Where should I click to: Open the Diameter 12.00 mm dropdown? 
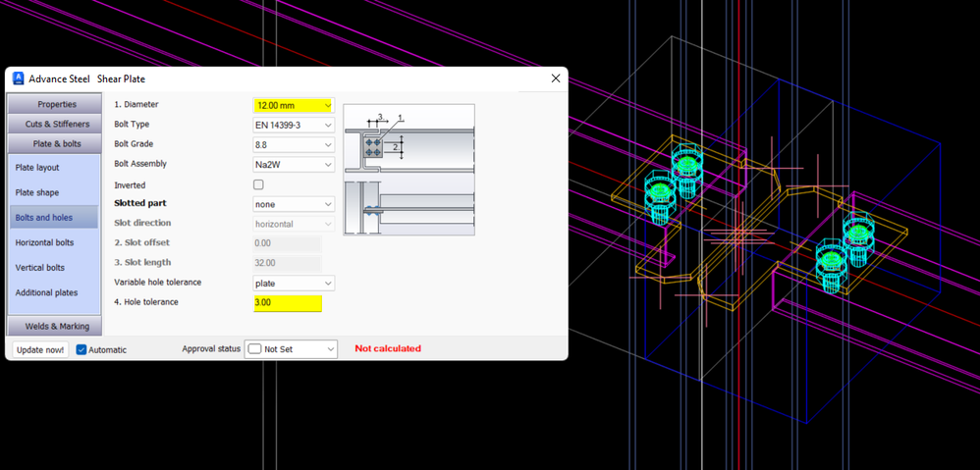(294, 106)
